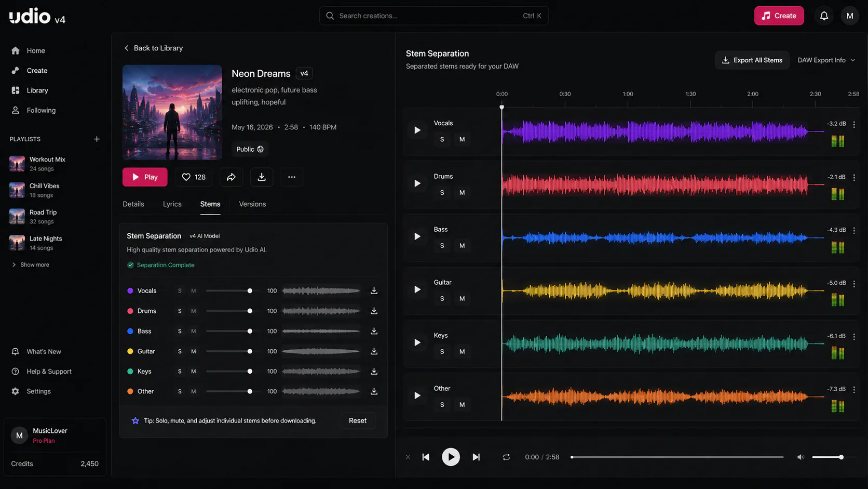This screenshot has width=868, height=489.
Task: Download the Other stem in the list
Action: pyautogui.click(x=374, y=391)
